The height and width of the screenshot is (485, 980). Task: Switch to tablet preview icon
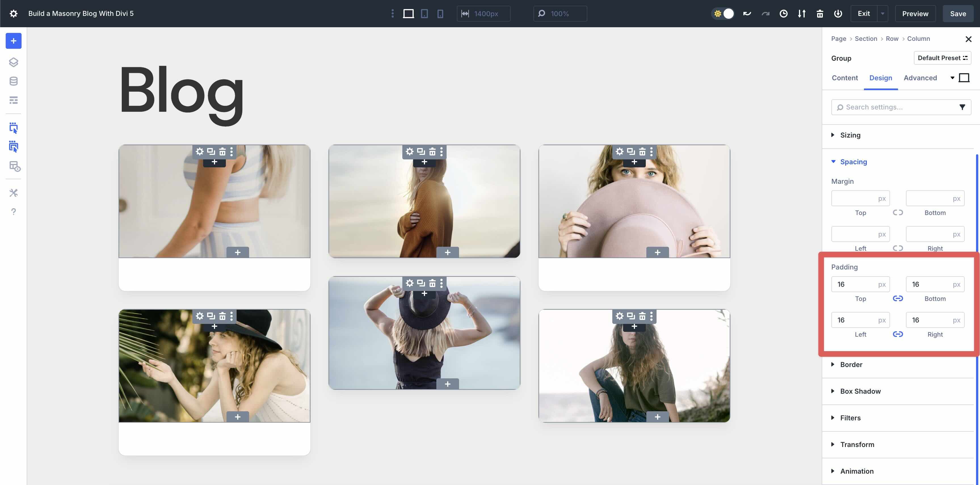[x=424, y=13]
